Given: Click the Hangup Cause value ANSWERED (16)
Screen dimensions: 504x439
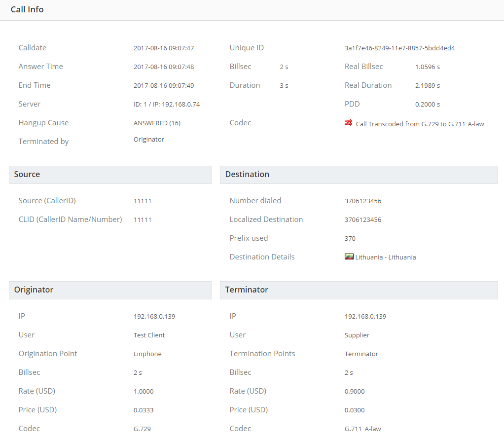Looking at the screenshot, I should click(x=157, y=123).
